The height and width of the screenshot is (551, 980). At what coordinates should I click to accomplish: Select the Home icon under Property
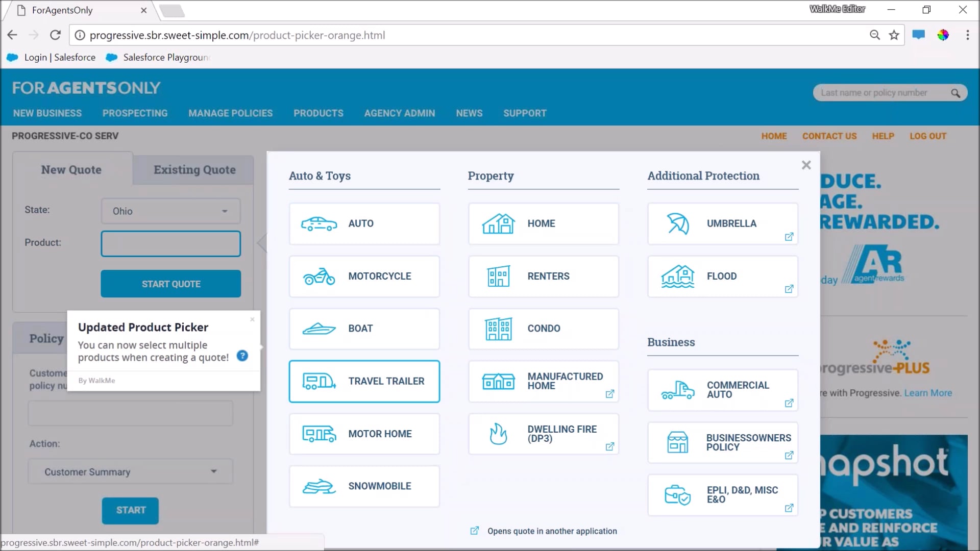pos(498,223)
